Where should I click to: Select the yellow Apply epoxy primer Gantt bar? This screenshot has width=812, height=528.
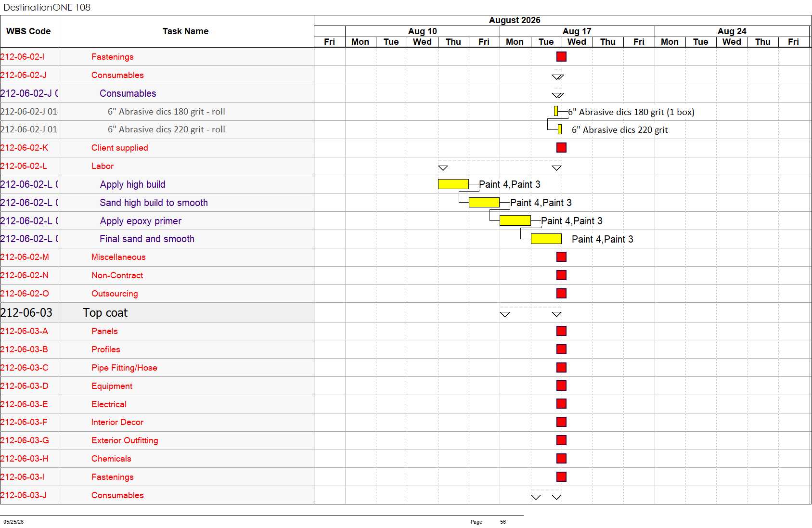[x=515, y=221]
